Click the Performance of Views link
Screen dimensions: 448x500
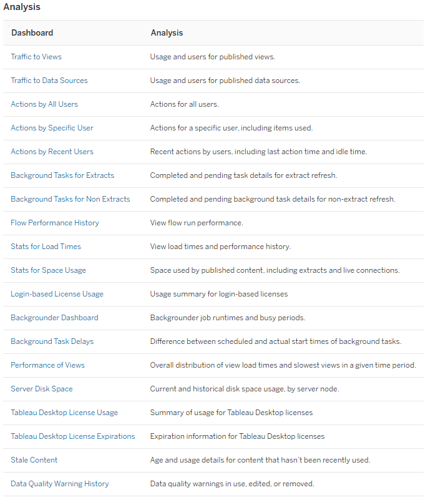tap(48, 365)
